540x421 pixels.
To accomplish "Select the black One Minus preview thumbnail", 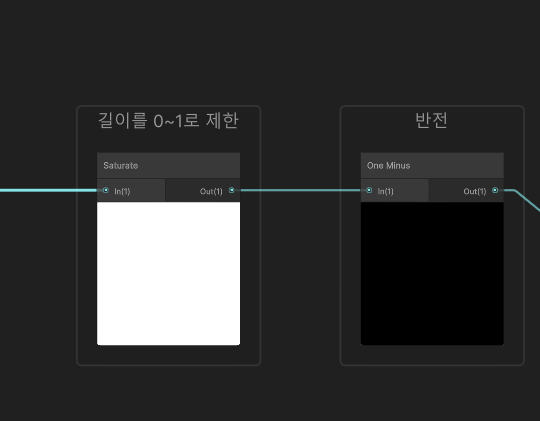I will [432, 274].
